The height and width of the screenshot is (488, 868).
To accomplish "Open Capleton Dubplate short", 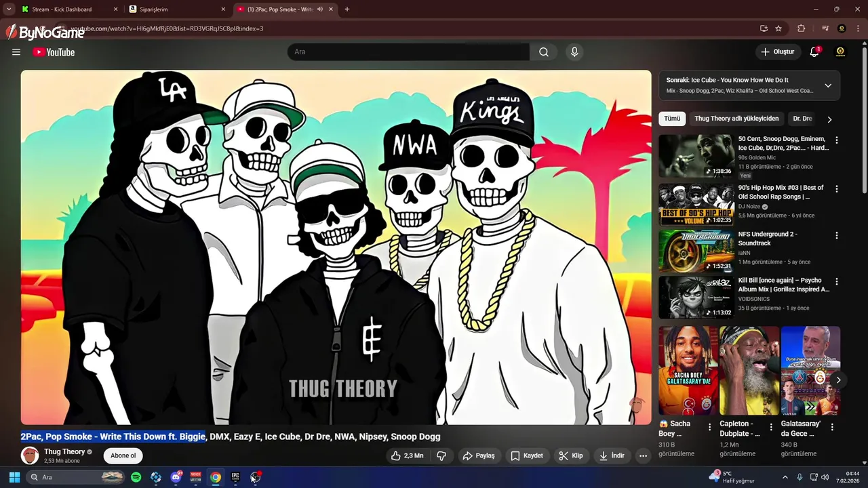I will (x=749, y=371).
